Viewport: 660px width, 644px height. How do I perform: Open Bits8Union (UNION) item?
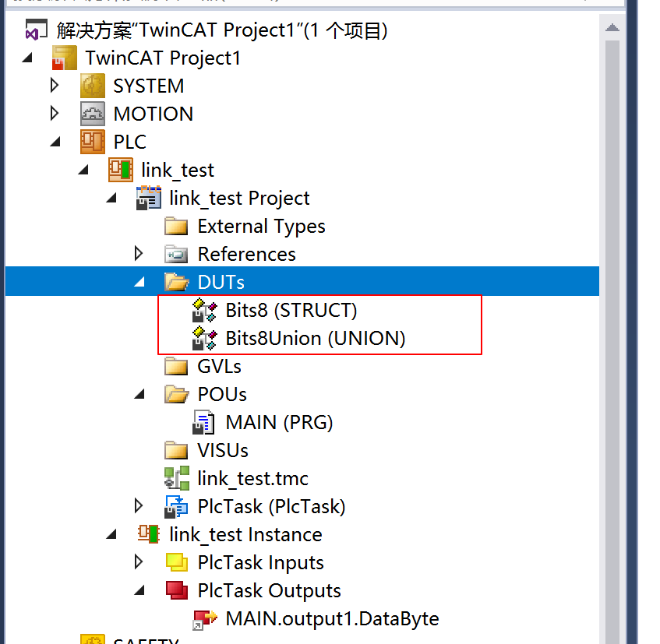[316, 339]
